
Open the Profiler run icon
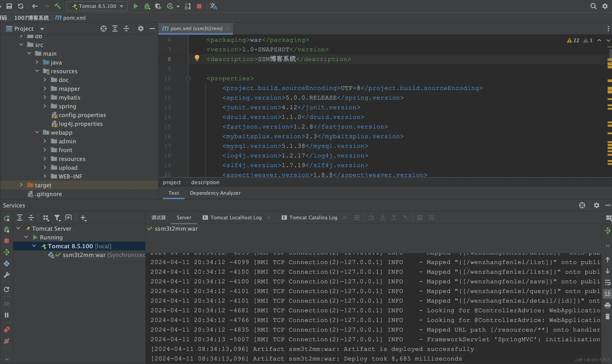[170, 6]
